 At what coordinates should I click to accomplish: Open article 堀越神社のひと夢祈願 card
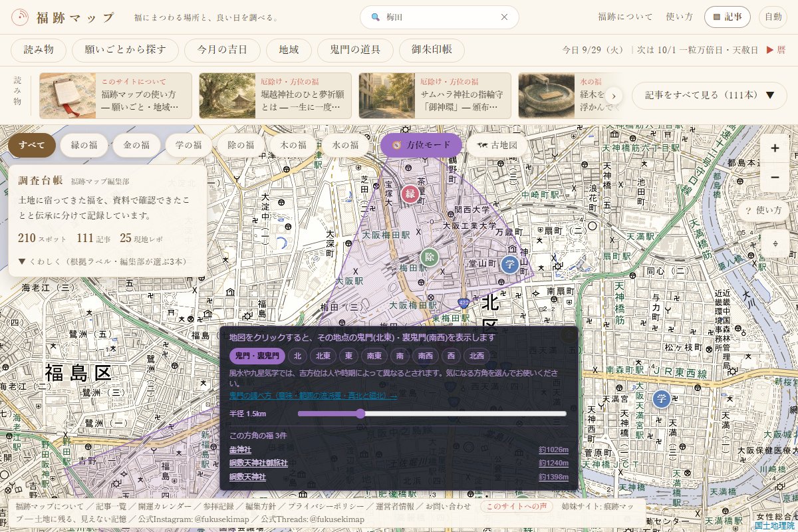tap(275, 96)
